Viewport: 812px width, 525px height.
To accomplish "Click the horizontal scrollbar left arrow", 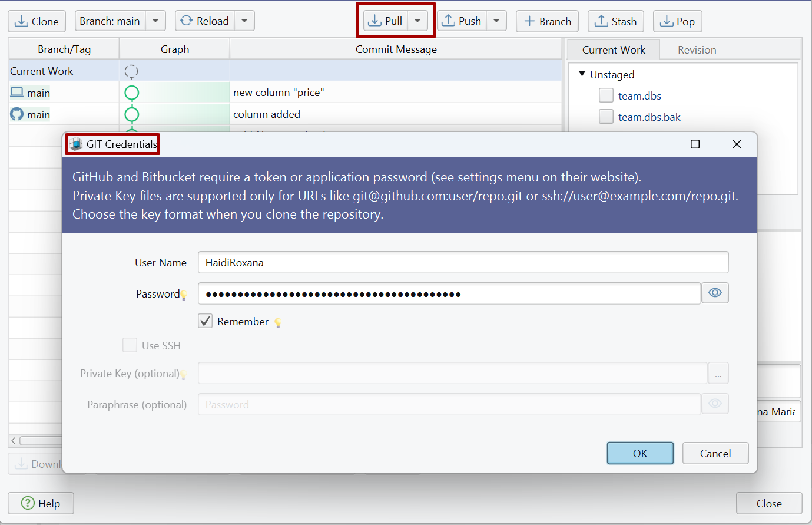I will (x=14, y=441).
